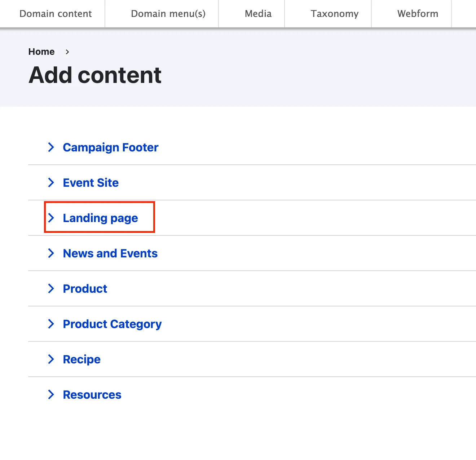476x460 pixels.
Task: Click the chevron icon beside Product
Action: pos(51,288)
